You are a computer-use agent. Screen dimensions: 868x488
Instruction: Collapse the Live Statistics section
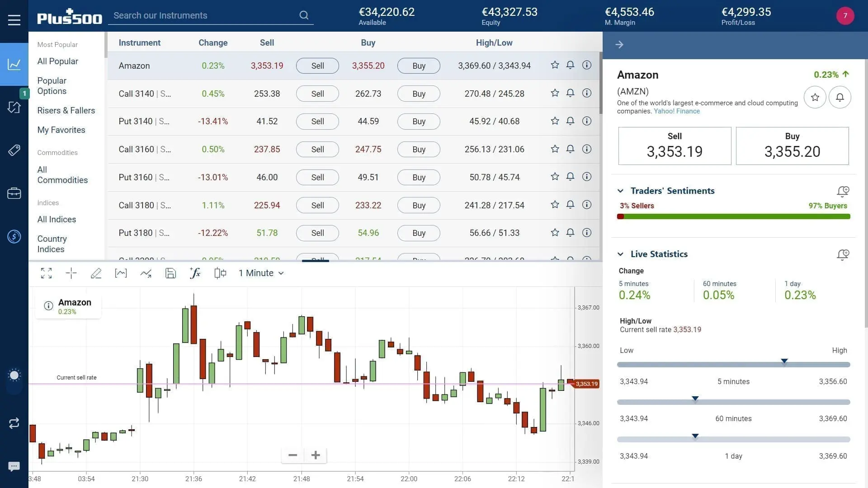coord(621,254)
